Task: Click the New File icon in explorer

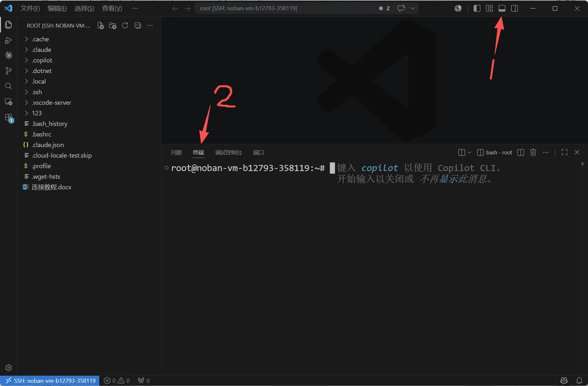Action: 101,26
